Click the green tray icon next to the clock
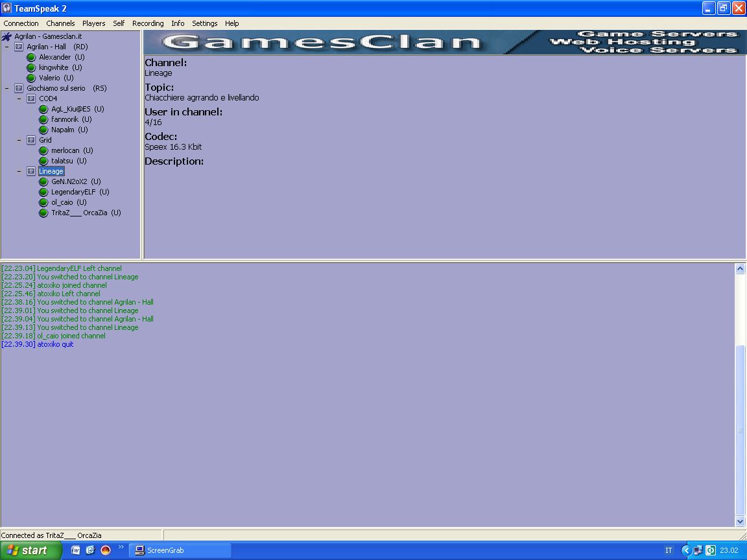This screenshot has width=747, height=560. point(710,550)
